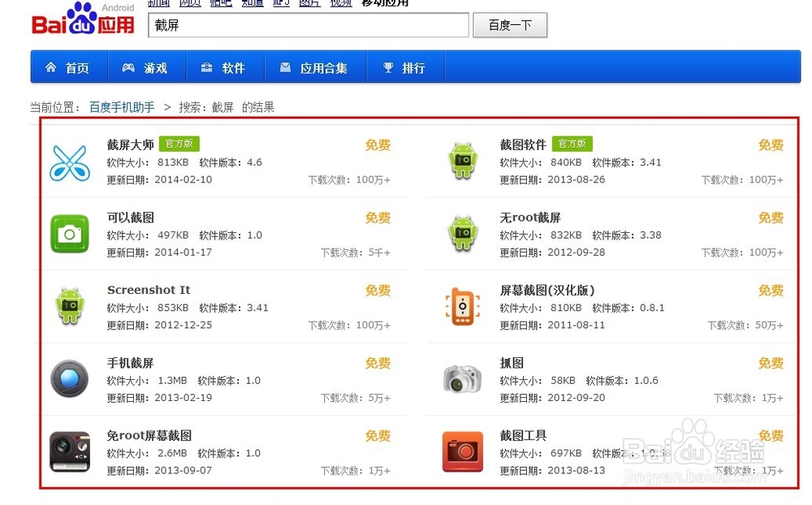Click 免费 label for 截屏大师
This screenshot has width=812, height=505.
click(378, 145)
